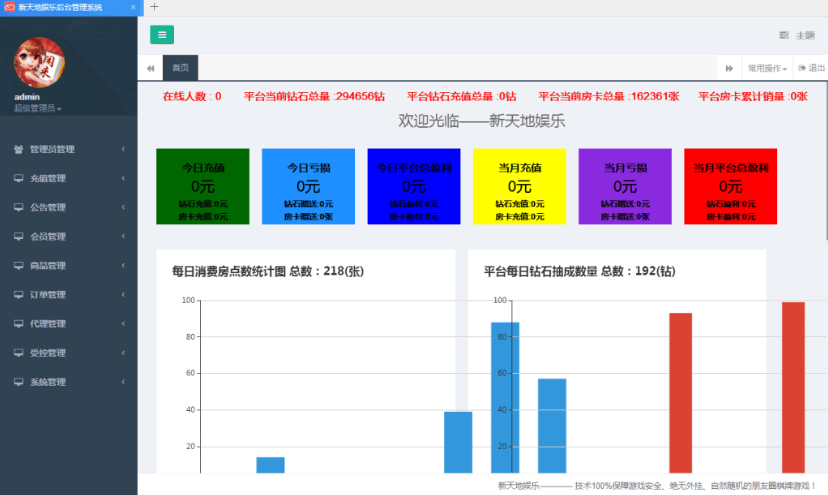Open the 常用操作 dropdown

(767, 68)
